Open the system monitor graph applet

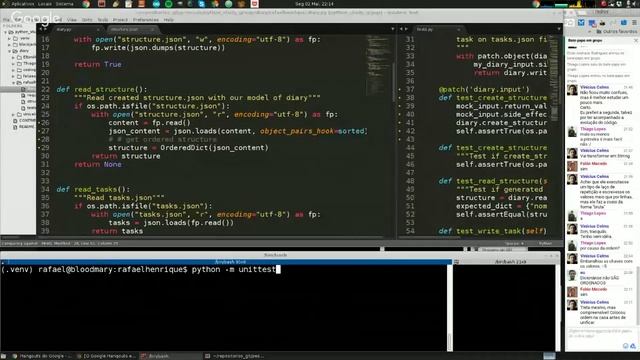pyautogui.click(x=567, y=4)
